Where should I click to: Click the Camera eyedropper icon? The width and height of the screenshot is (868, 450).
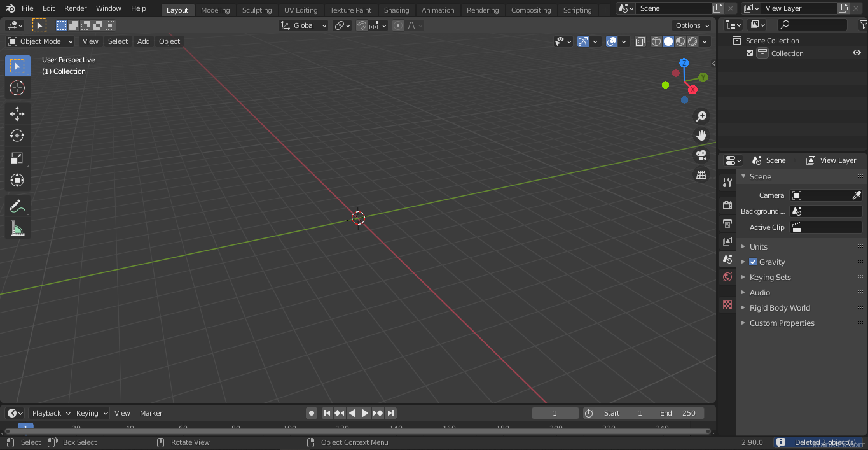pos(856,195)
